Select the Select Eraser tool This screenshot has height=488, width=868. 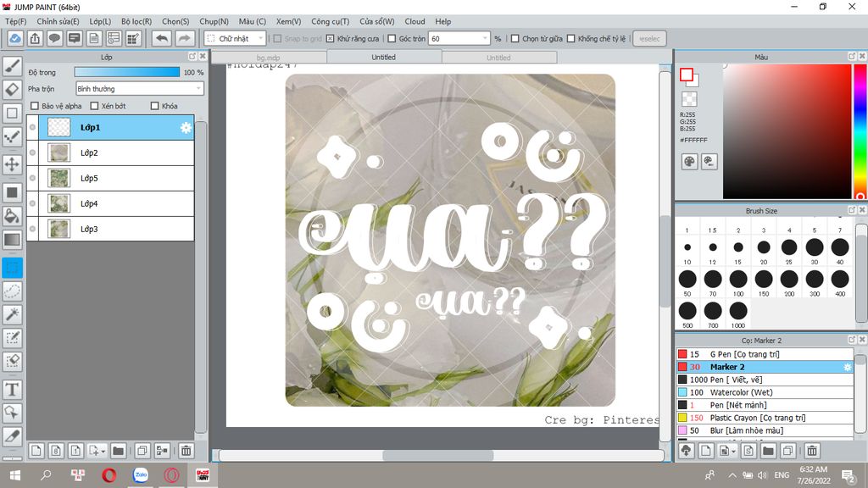[12, 361]
